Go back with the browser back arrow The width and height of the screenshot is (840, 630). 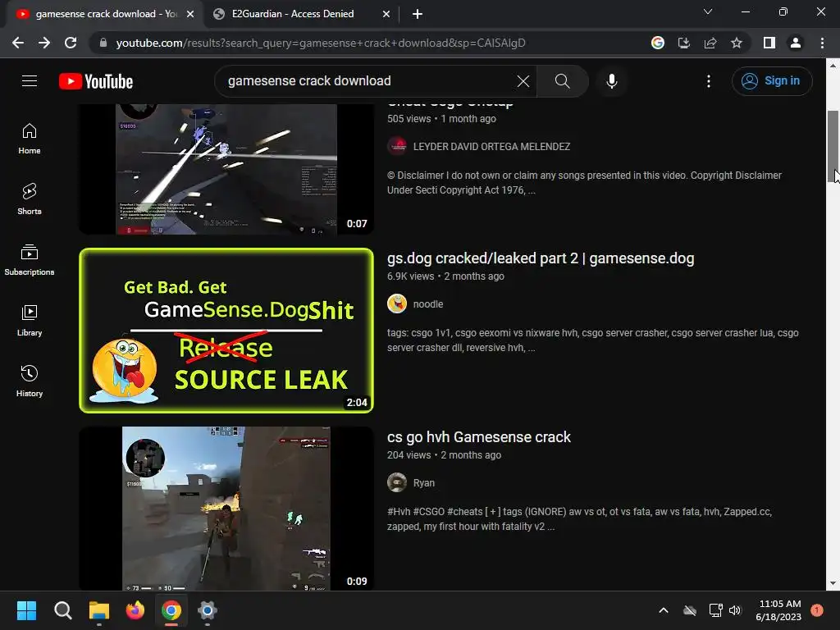18,43
